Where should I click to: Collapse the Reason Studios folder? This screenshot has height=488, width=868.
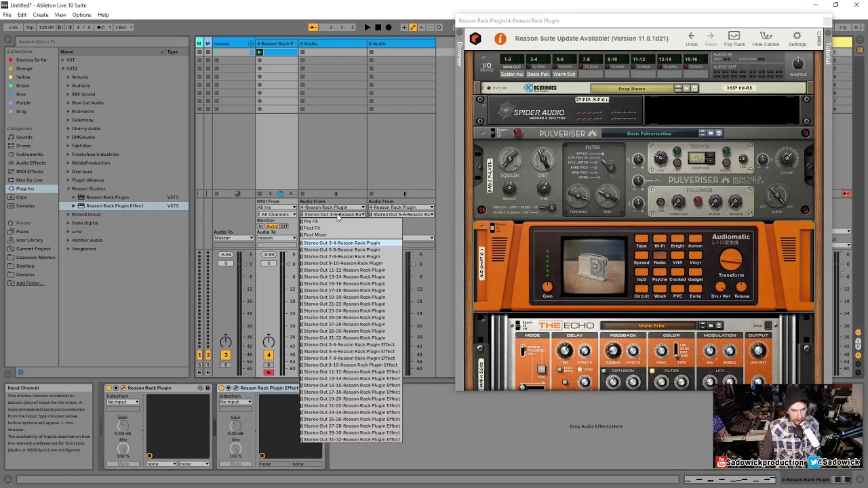tap(68, 188)
